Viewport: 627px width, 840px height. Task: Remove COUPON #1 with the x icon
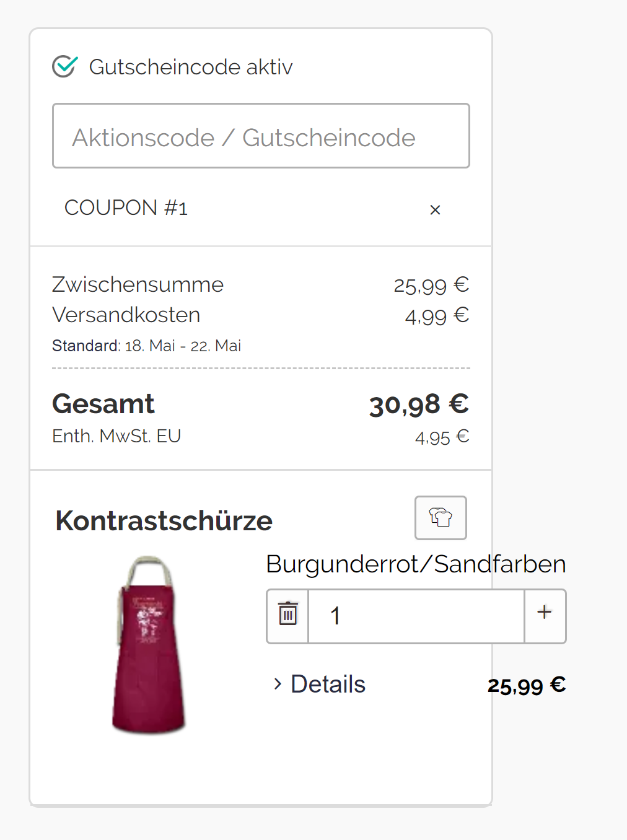(x=435, y=210)
